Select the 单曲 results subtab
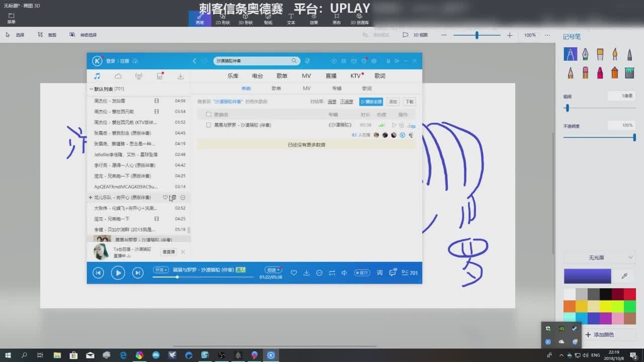The image size is (644, 362). 246,88
